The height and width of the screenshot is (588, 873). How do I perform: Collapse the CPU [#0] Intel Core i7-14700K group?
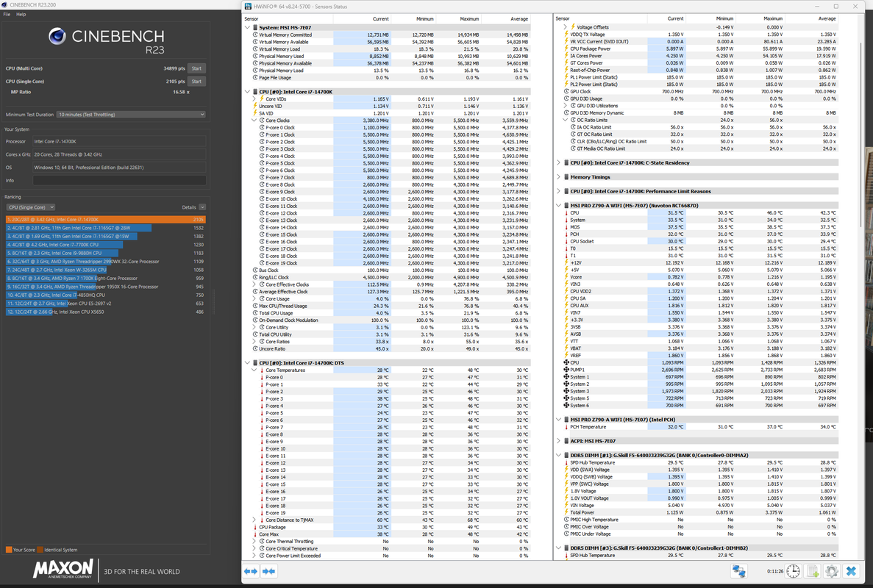248,92
